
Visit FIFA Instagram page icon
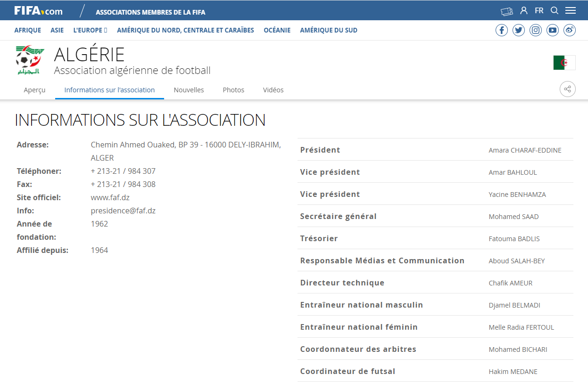tap(536, 30)
